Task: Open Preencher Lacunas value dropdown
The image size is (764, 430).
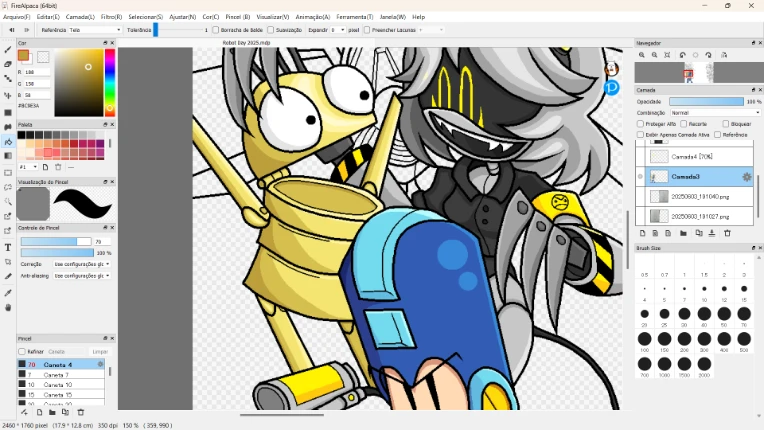Action: (431, 30)
